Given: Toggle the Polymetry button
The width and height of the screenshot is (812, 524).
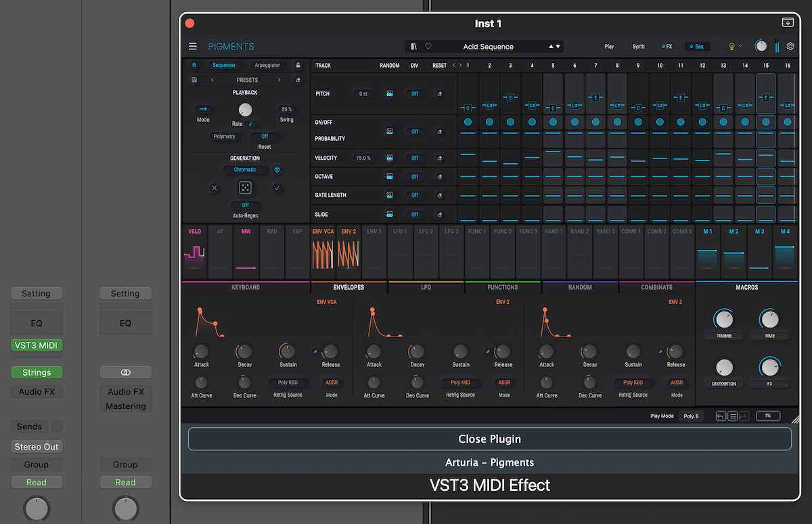Looking at the screenshot, I should tap(225, 136).
